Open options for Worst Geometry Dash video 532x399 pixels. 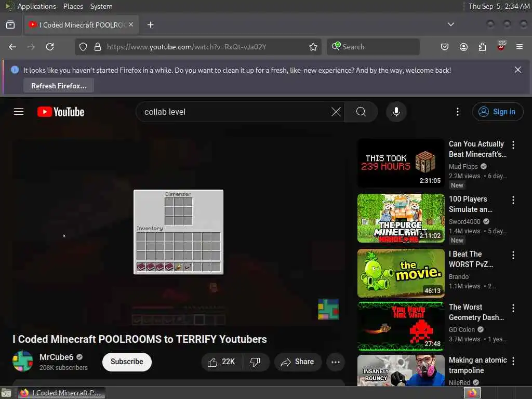tap(513, 308)
